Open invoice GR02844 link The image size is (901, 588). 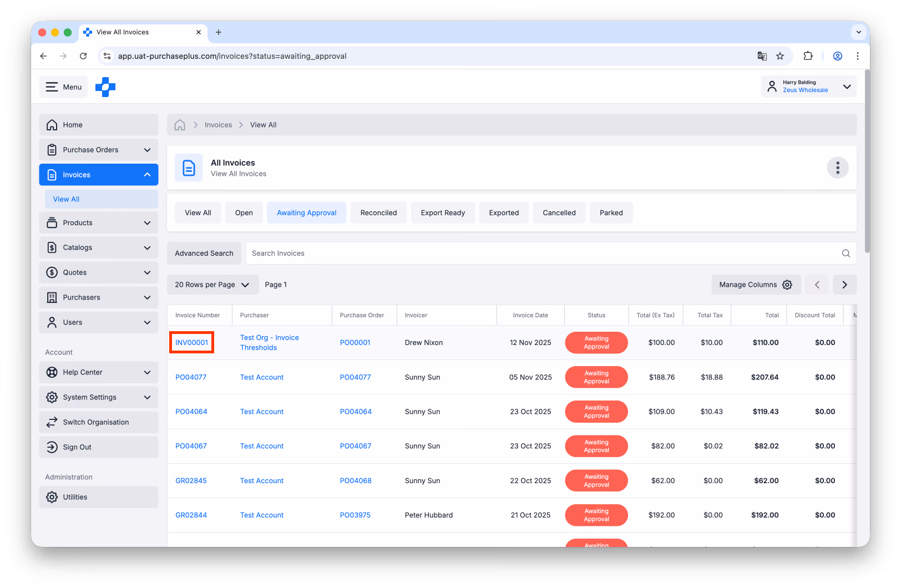tap(191, 515)
